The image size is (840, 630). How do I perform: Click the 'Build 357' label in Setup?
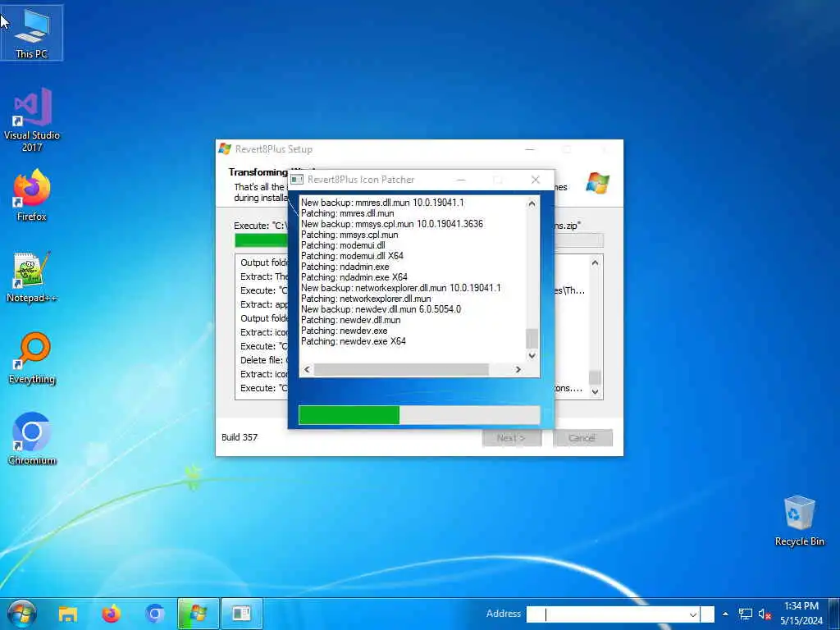(240, 437)
